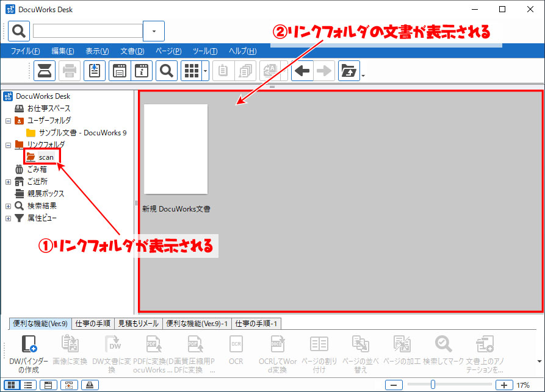
Task: Switch to the 仕事の手順-1 tab
Action: point(256,324)
